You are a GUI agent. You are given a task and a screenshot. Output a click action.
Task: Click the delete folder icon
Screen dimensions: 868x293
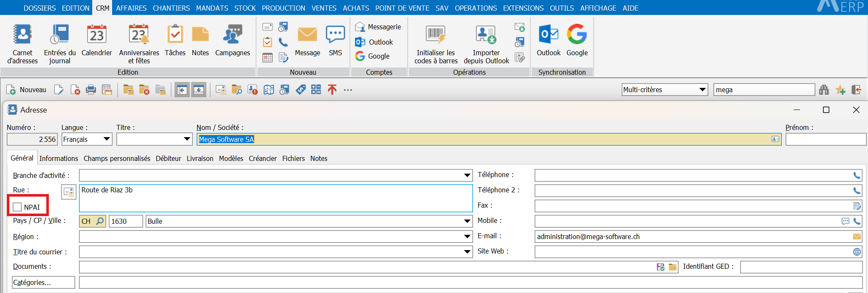[x=144, y=90]
